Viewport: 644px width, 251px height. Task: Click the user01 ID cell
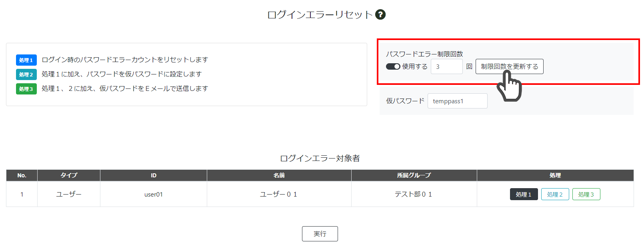tap(154, 194)
